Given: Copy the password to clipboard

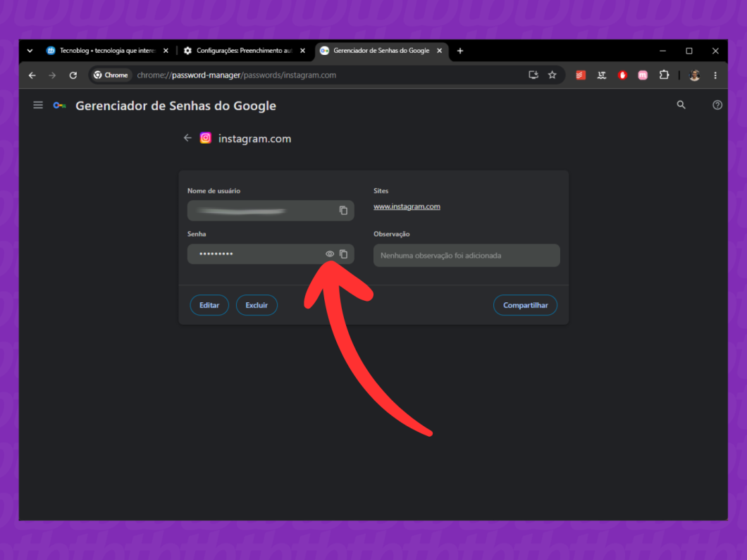Looking at the screenshot, I should pos(343,254).
